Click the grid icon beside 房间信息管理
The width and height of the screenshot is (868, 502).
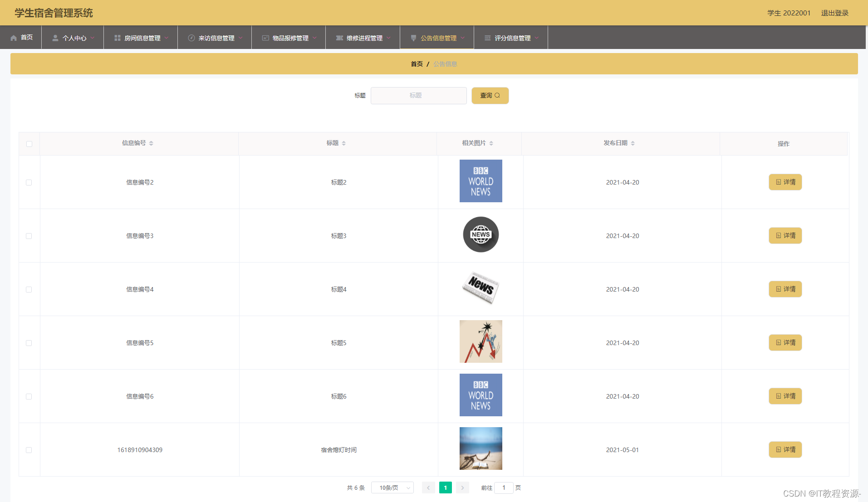point(118,38)
